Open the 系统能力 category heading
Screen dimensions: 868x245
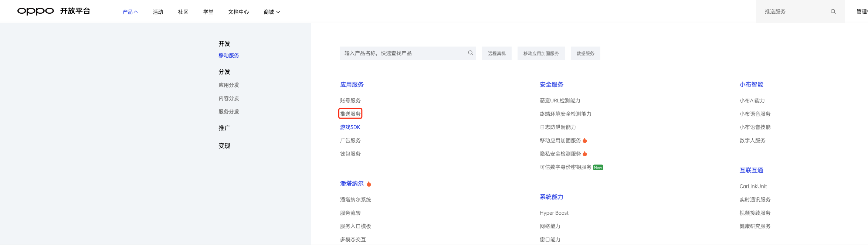click(x=552, y=197)
